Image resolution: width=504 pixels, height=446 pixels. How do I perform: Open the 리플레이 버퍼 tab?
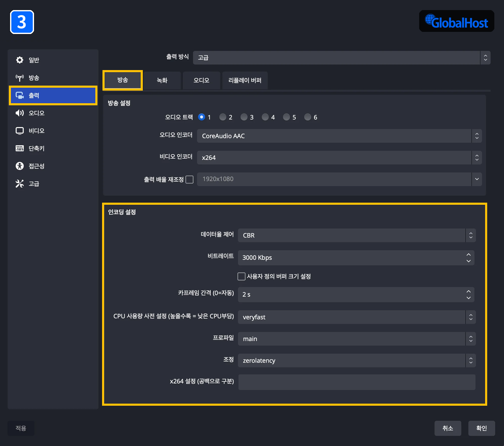point(245,80)
